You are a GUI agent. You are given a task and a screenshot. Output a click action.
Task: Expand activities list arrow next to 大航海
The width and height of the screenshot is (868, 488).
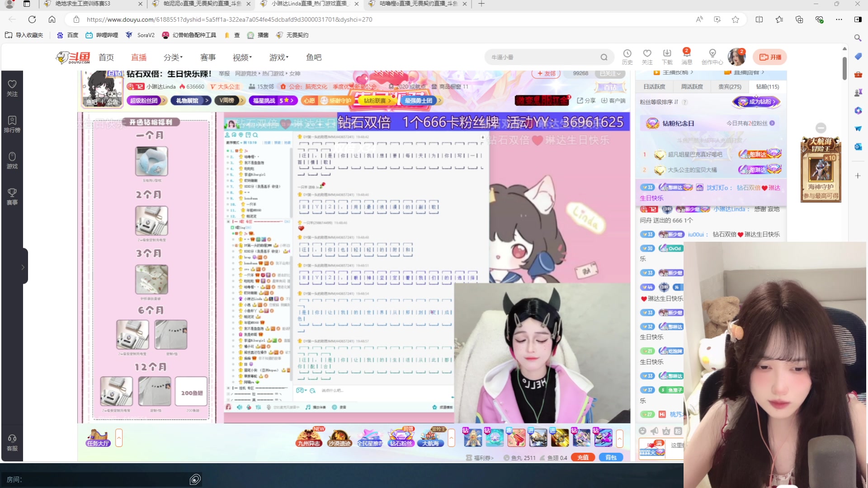[x=451, y=438]
